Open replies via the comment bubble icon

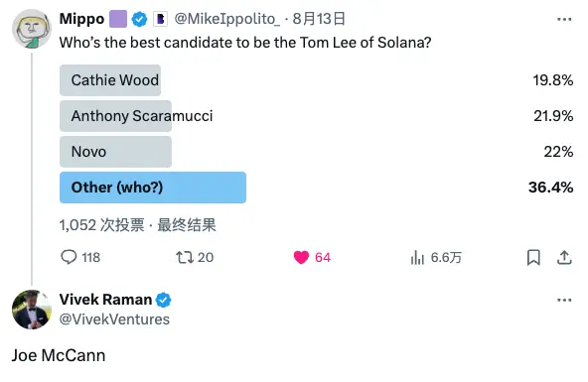69,257
